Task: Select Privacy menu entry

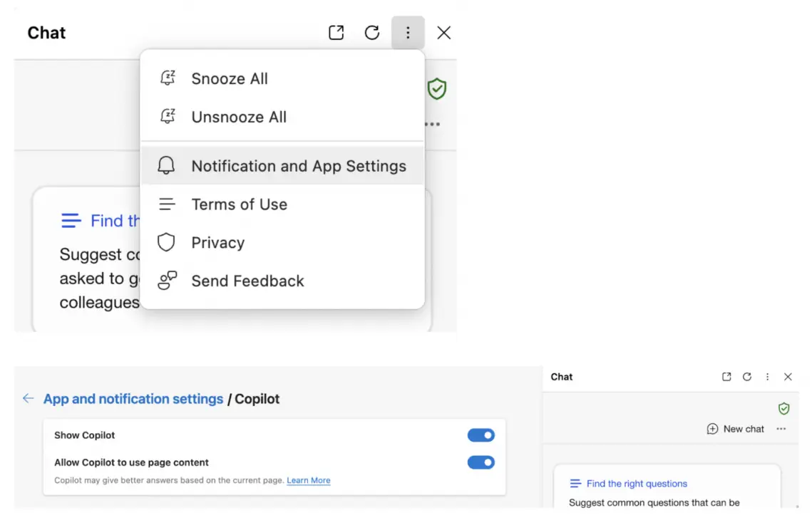Action: coord(282,242)
